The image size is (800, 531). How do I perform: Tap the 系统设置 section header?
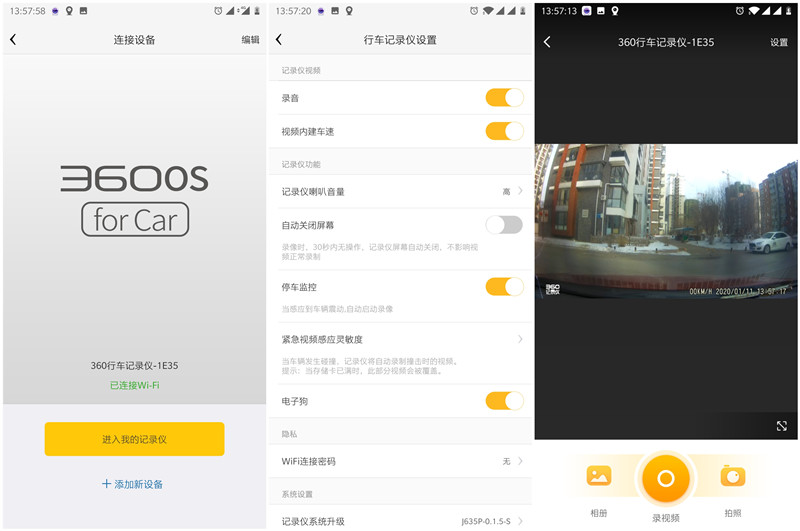tap(297, 494)
